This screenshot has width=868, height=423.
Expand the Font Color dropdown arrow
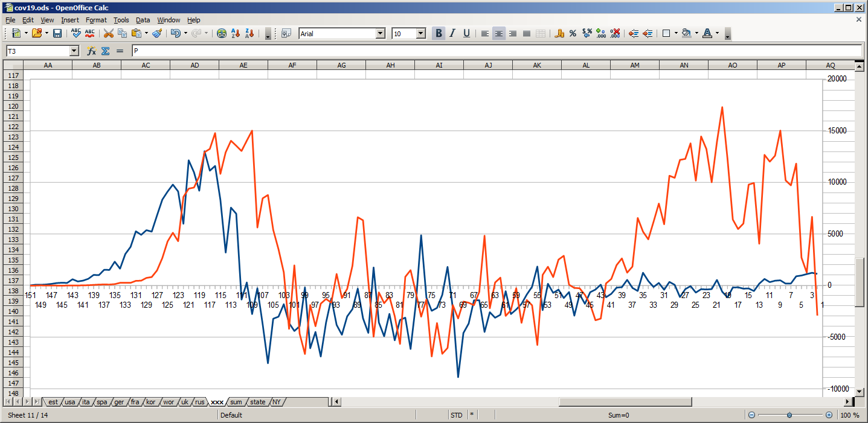click(x=717, y=33)
